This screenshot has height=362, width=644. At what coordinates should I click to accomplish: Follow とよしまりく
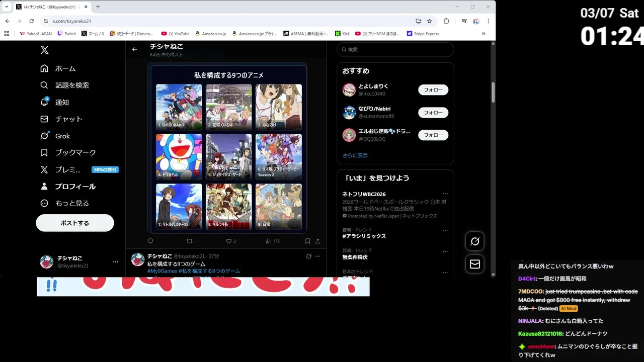coord(433,90)
